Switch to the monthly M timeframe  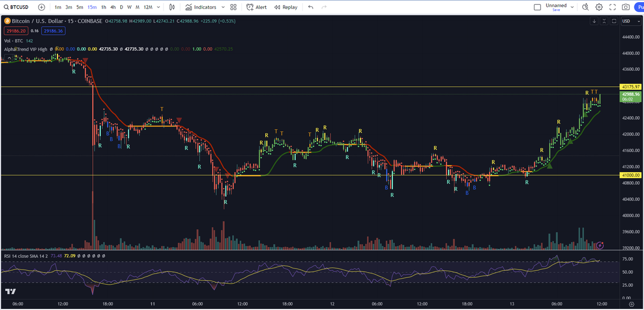138,7
